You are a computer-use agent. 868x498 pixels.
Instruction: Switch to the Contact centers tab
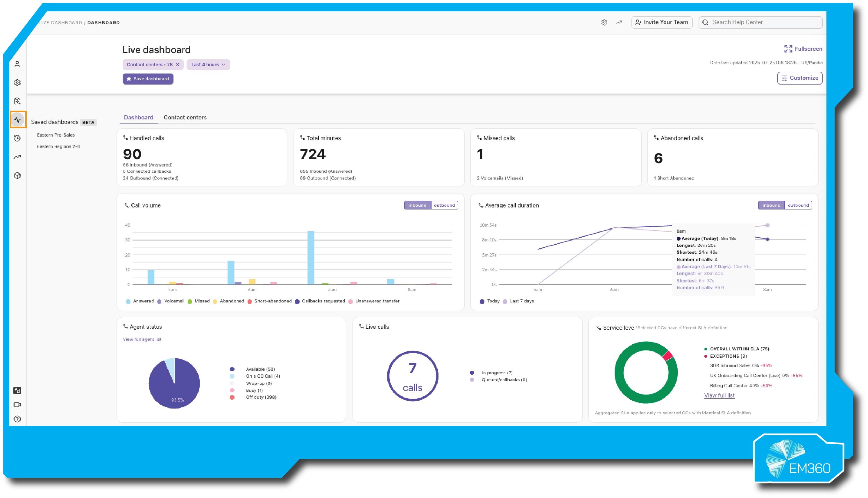(185, 117)
